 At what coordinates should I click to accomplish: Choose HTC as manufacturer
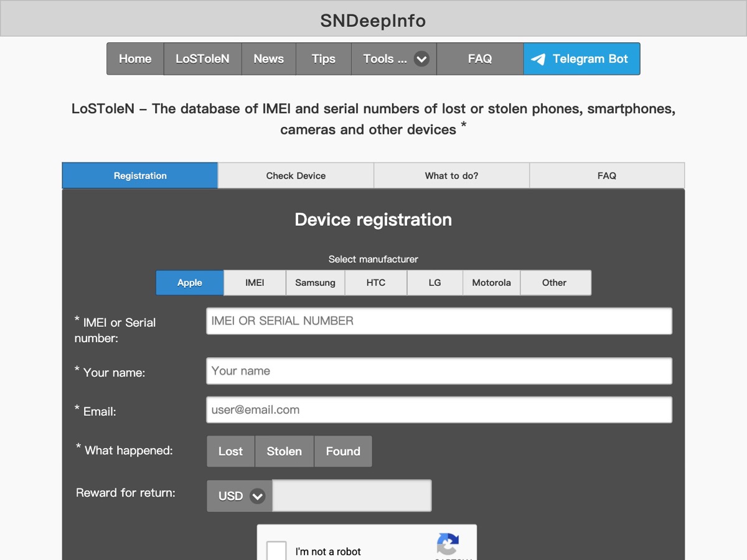point(376,282)
